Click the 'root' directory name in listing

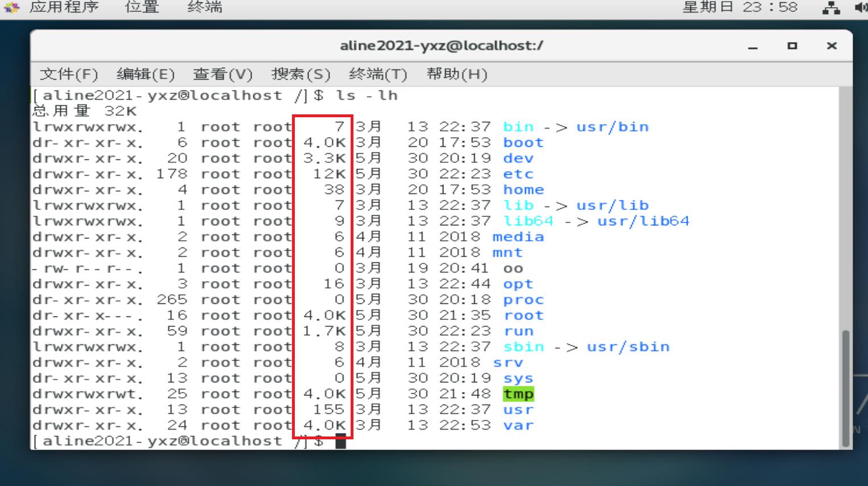pyautogui.click(x=523, y=315)
